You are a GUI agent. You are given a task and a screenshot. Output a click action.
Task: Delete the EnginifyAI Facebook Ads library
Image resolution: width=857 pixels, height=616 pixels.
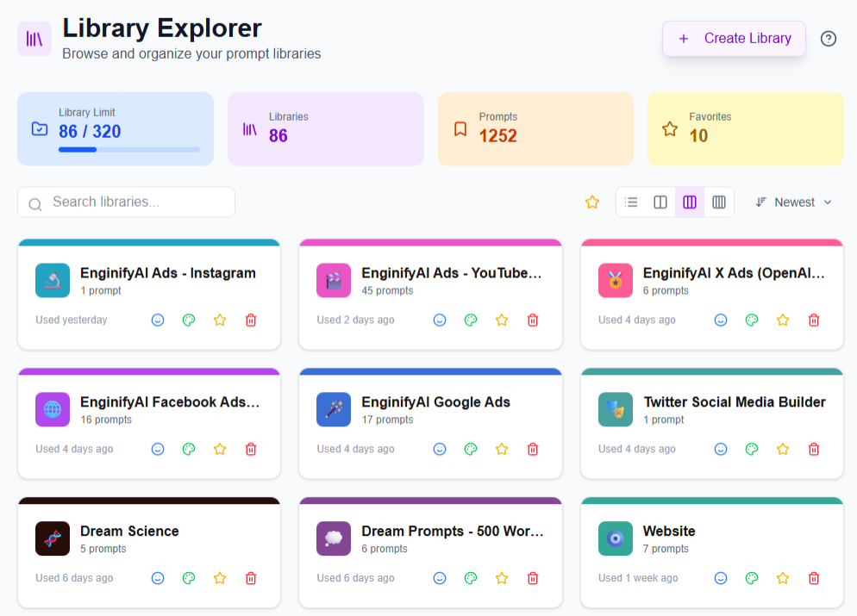(x=251, y=449)
